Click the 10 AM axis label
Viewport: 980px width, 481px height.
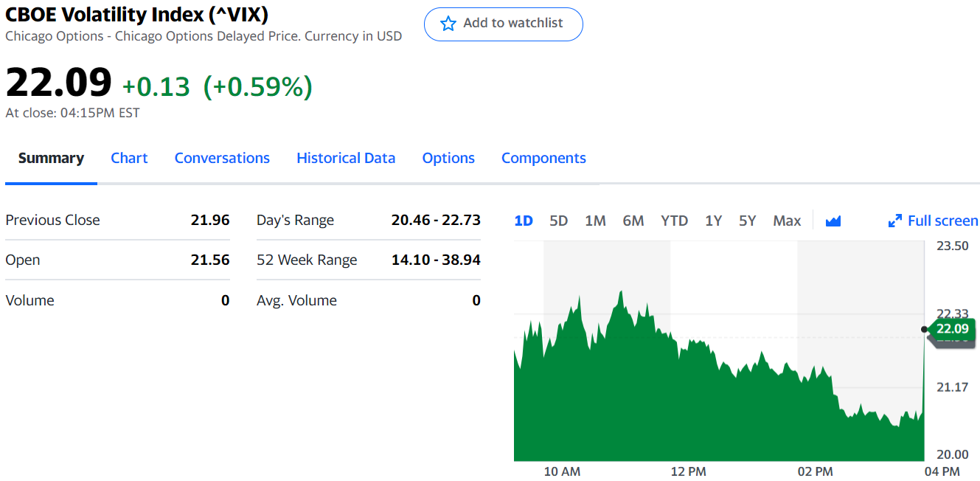click(x=562, y=471)
